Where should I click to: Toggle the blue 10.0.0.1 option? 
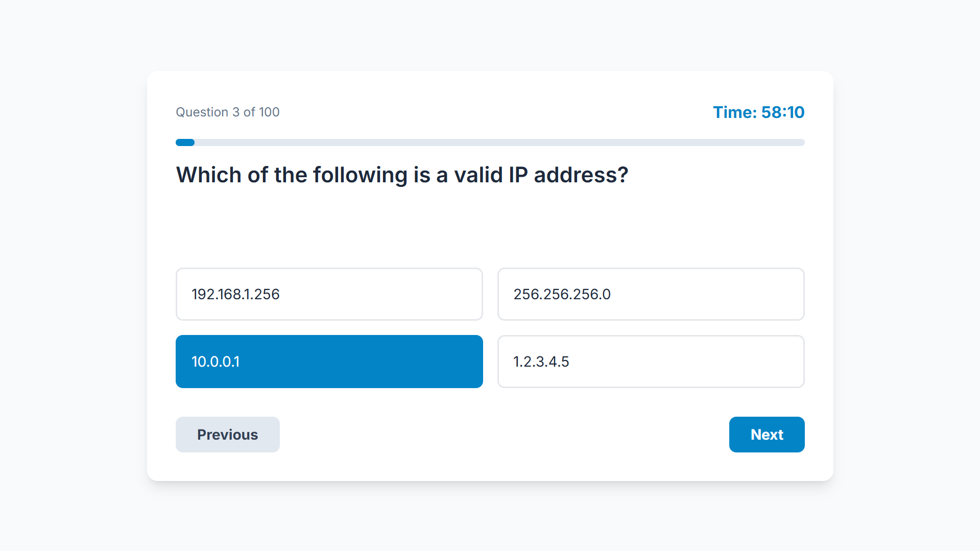coord(329,362)
